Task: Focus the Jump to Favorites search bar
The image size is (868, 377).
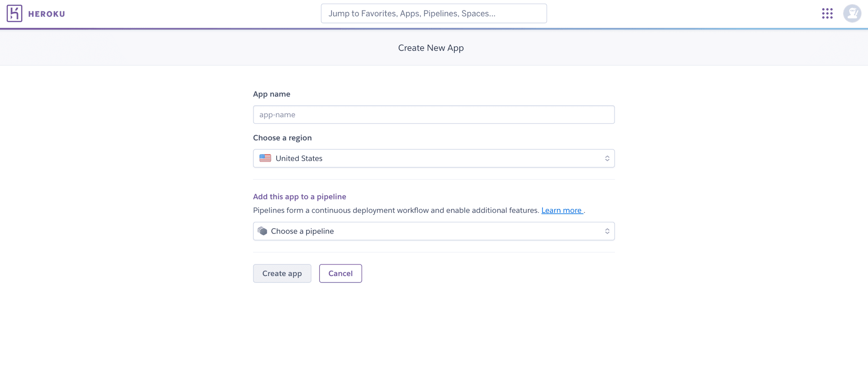Action: coord(434,13)
